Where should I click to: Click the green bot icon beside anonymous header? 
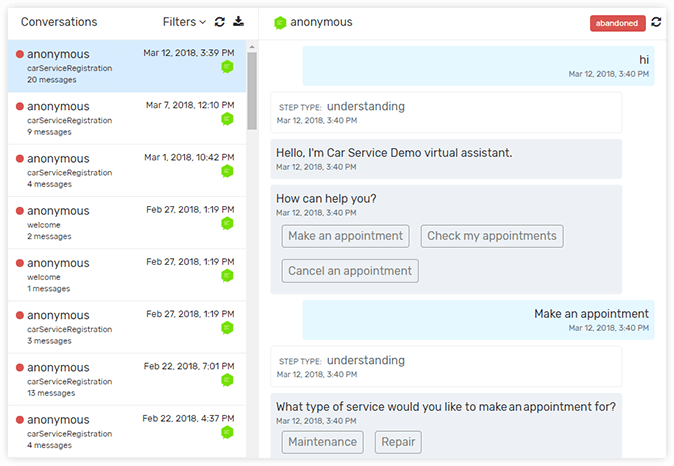pos(280,22)
